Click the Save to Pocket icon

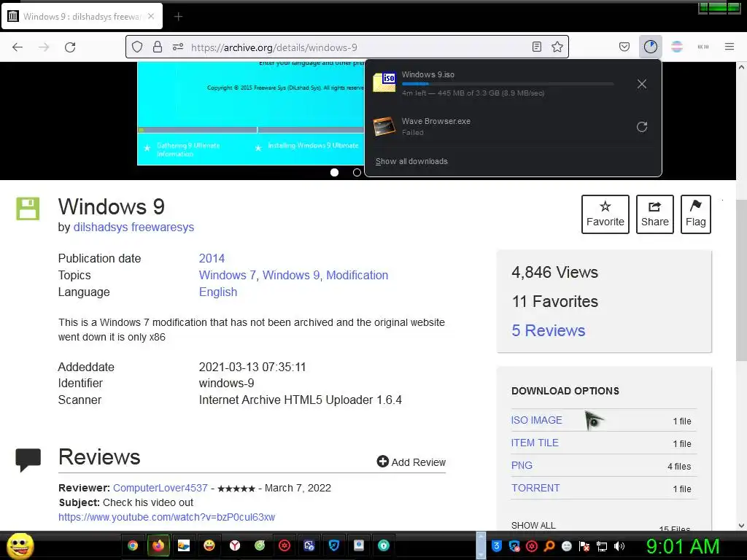[x=624, y=47]
